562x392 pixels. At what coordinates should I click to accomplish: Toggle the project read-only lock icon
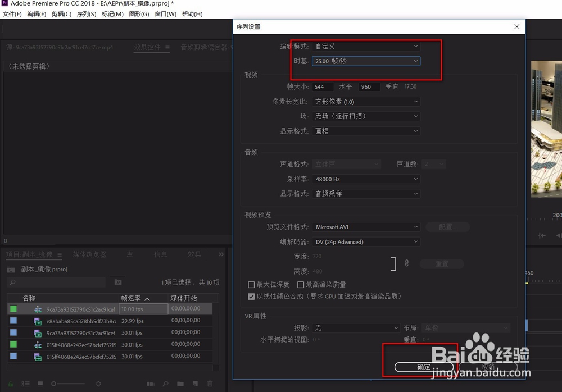[11, 384]
